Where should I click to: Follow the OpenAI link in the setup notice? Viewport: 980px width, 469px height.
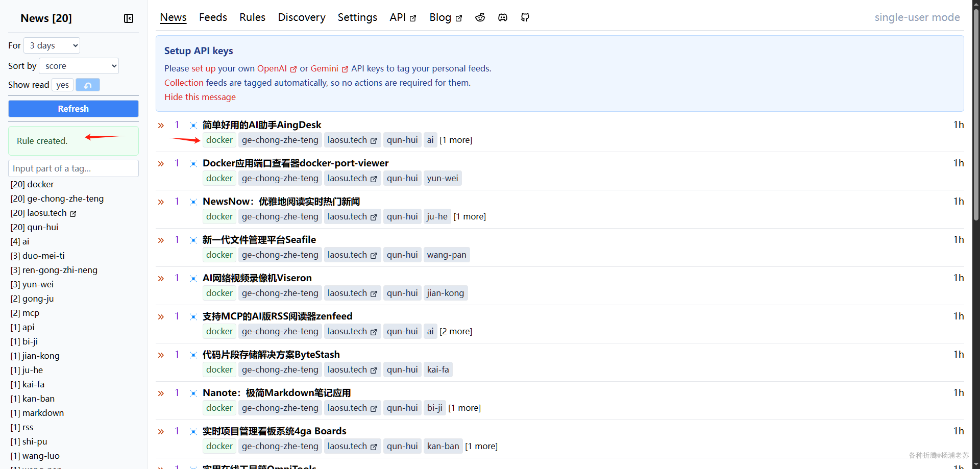(x=277, y=68)
